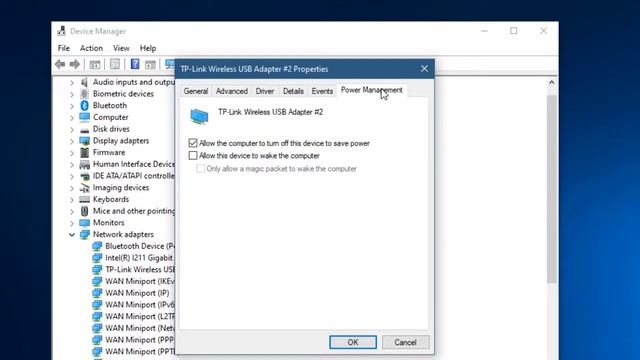This screenshot has height=360, width=640.
Task: Switch to the General tab
Action: click(196, 91)
